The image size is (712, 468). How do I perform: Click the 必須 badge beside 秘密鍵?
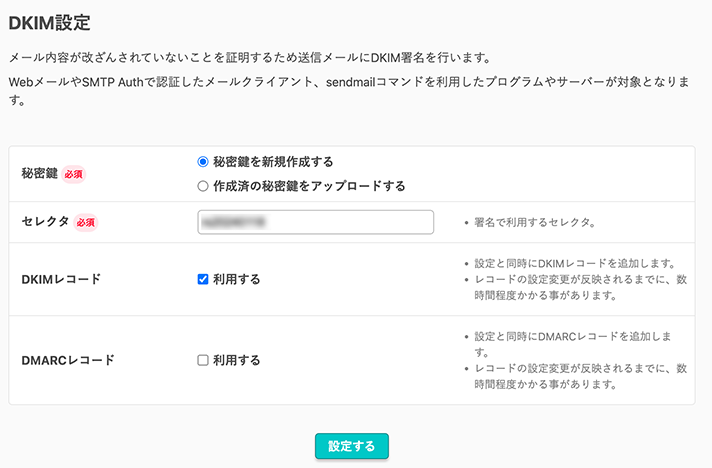tap(74, 174)
